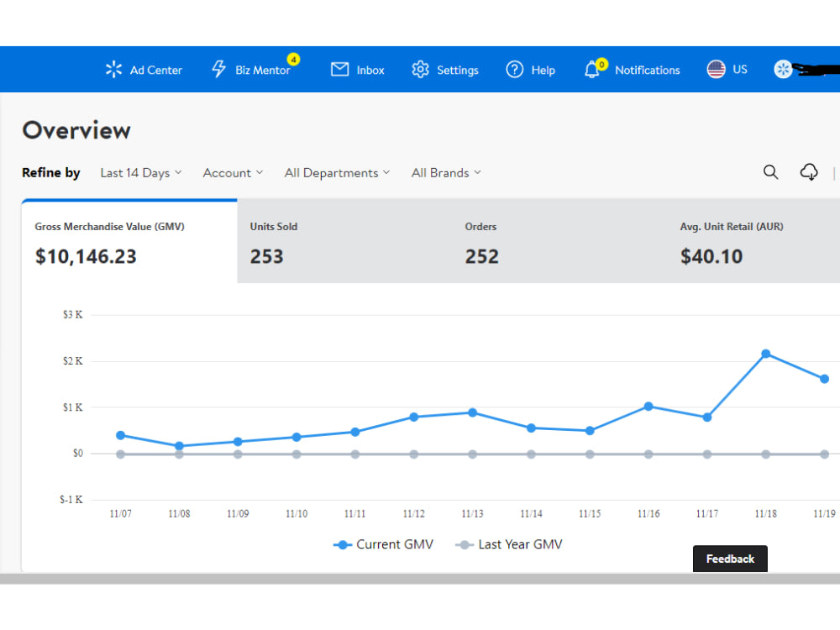
Task: Click the 11/16 Current GMV data point
Action: click(648, 406)
